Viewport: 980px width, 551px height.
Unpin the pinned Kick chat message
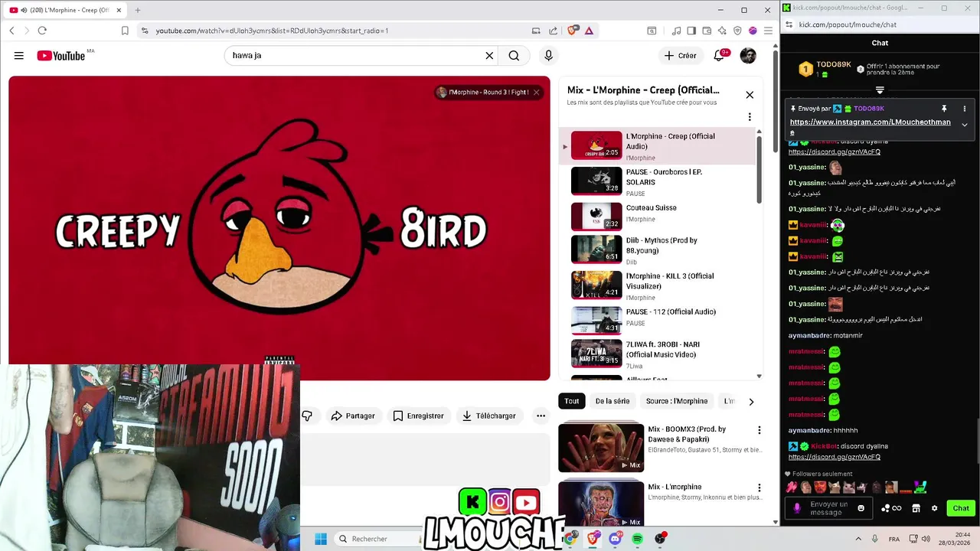(x=944, y=109)
